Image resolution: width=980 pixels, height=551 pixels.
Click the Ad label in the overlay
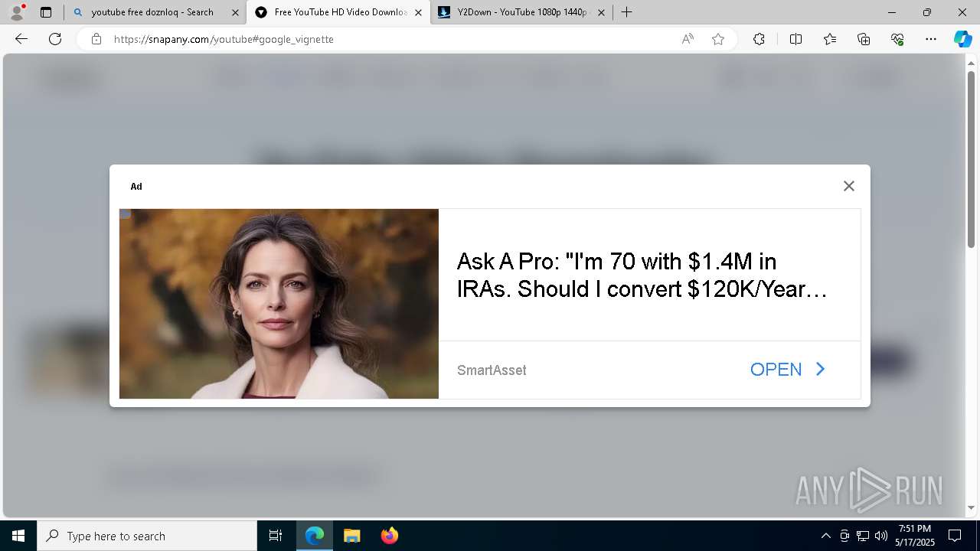[136, 187]
